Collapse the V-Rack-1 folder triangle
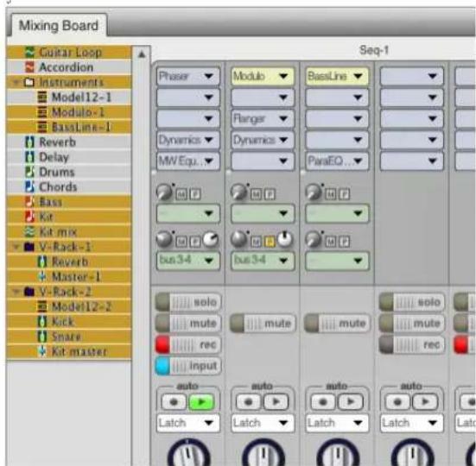The image size is (476, 466). click(x=16, y=247)
